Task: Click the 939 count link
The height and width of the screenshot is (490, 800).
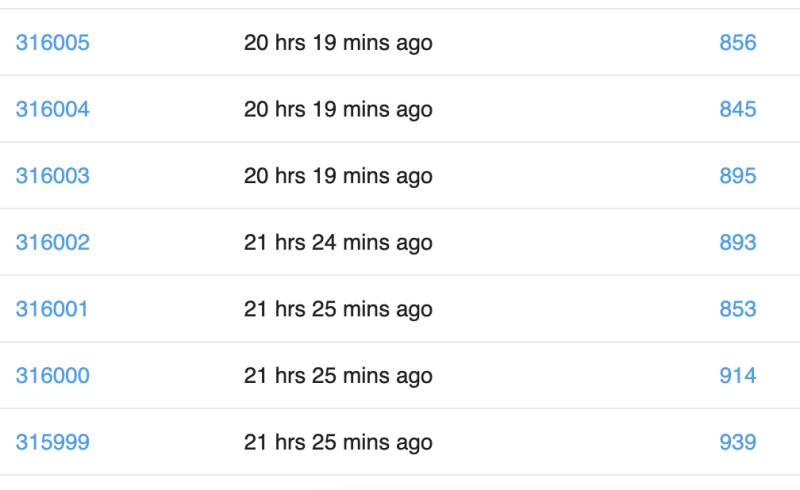Action: [738, 442]
